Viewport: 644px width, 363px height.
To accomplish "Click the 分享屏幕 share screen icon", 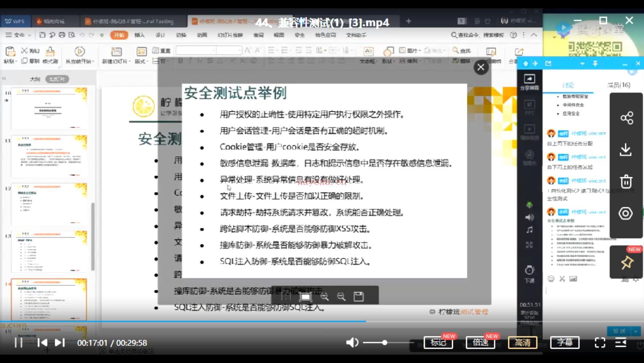I will click(529, 82).
